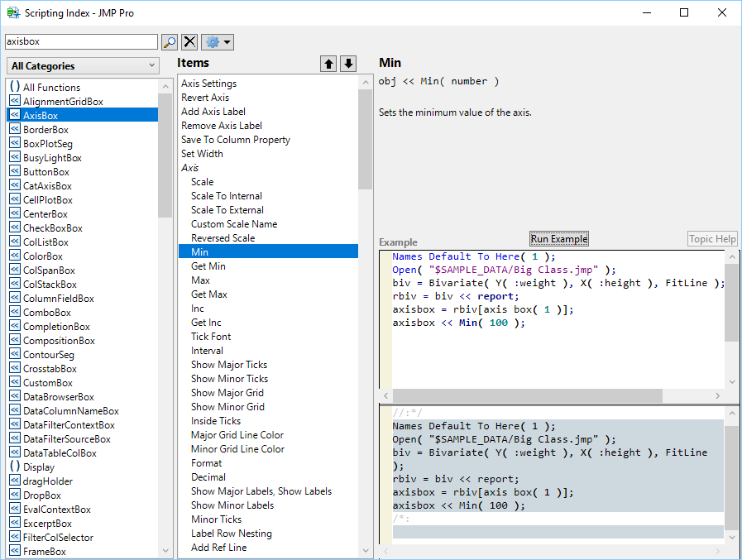Select the Add Axis Label item

pyautogui.click(x=213, y=112)
